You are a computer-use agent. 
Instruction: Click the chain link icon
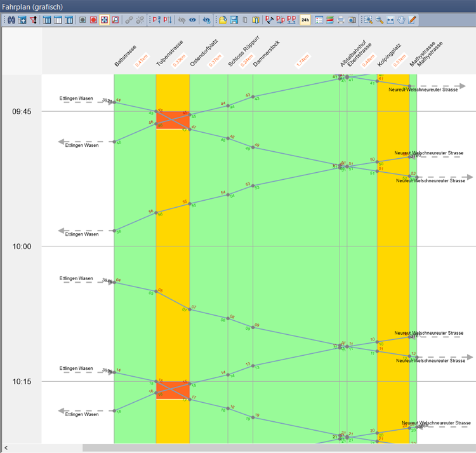(129, 20)
